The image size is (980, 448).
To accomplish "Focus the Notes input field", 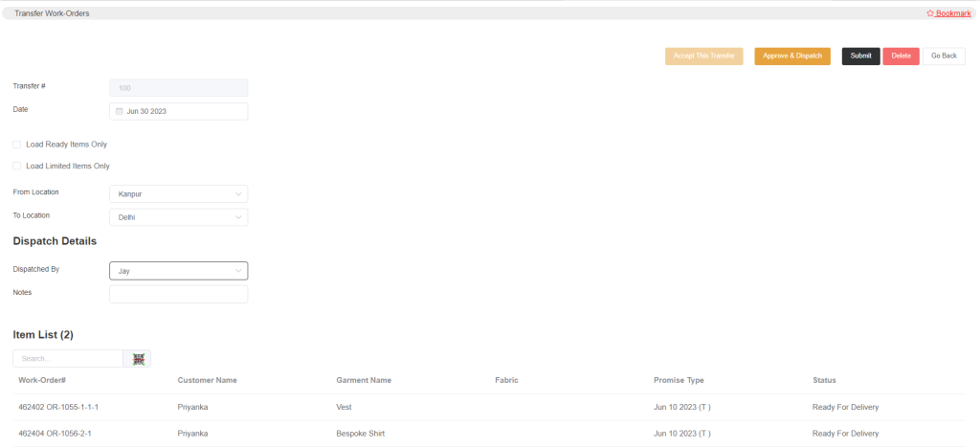I will click(179, 294).
